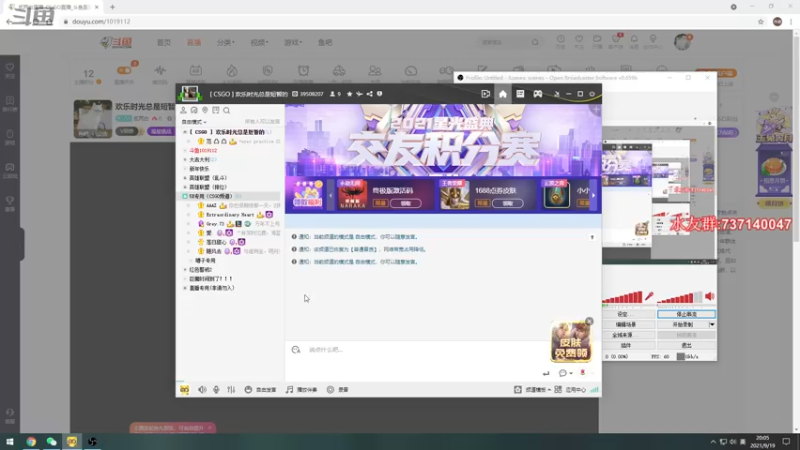Click the 录音 record button
This screenshot has height=450, width=800.
337,390
